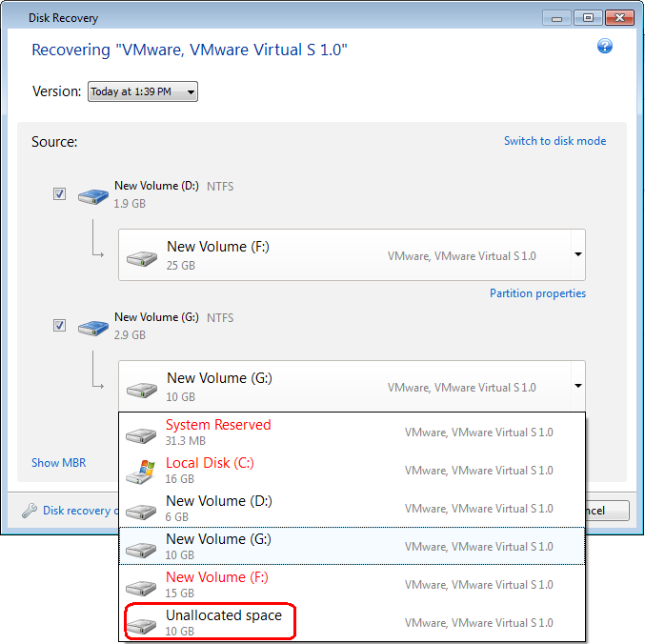Click the gray drive icon in the 25 GB destination box
645x644 pixels.
tap(142, 258)
